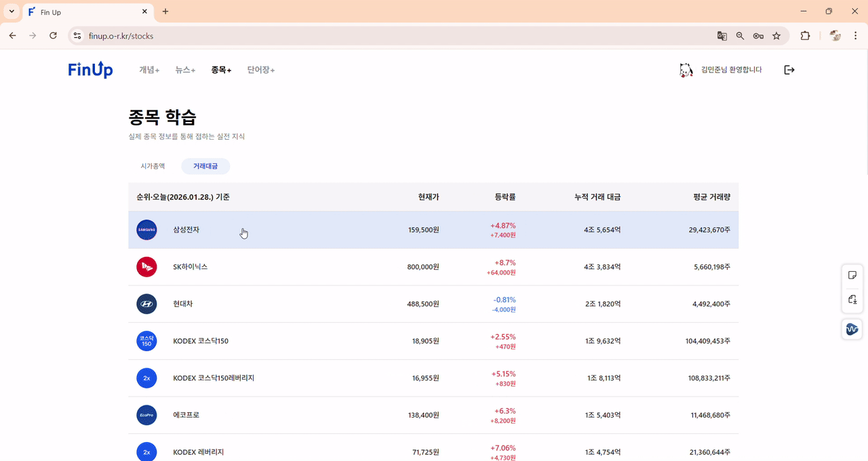Viewport: 868px width, 461px height.
Task: Open the KODEX 코스닥150 name
Action: coord(201,341)
